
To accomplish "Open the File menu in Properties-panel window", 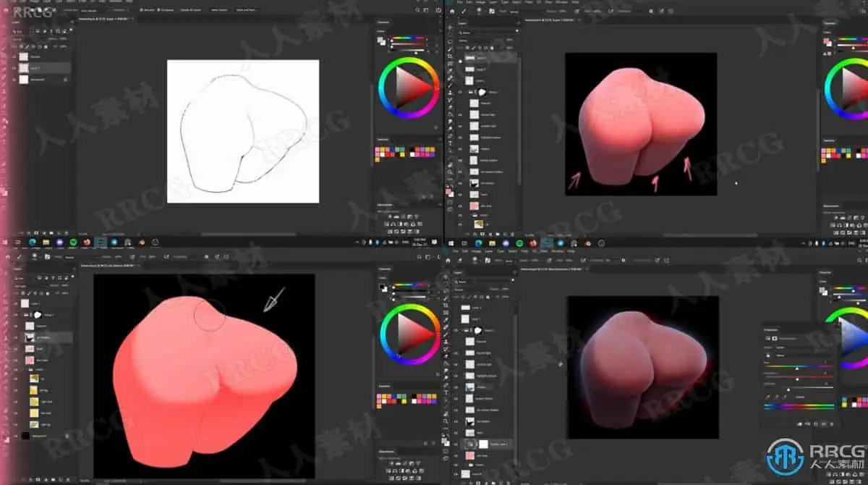I will pos(455,250).
